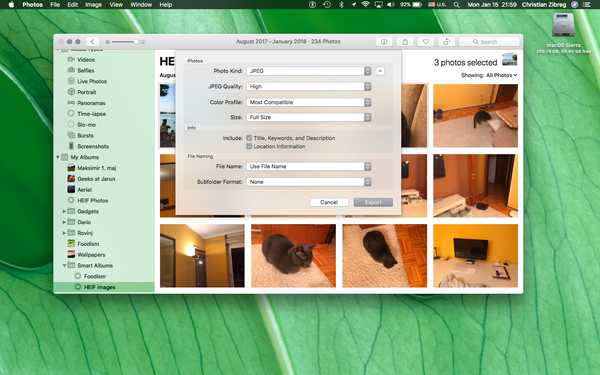
Task: Collapse the My Albums section
Action: tap(58, 157)
